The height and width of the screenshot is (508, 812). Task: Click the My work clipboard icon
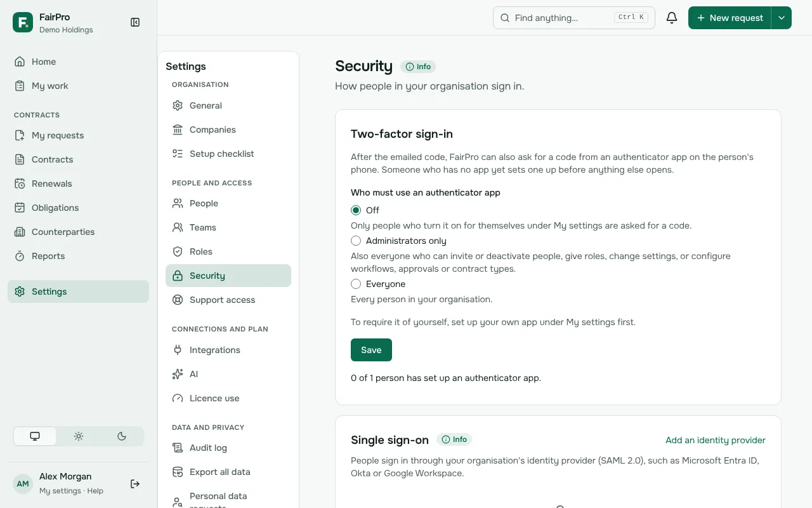coord(20,86)
